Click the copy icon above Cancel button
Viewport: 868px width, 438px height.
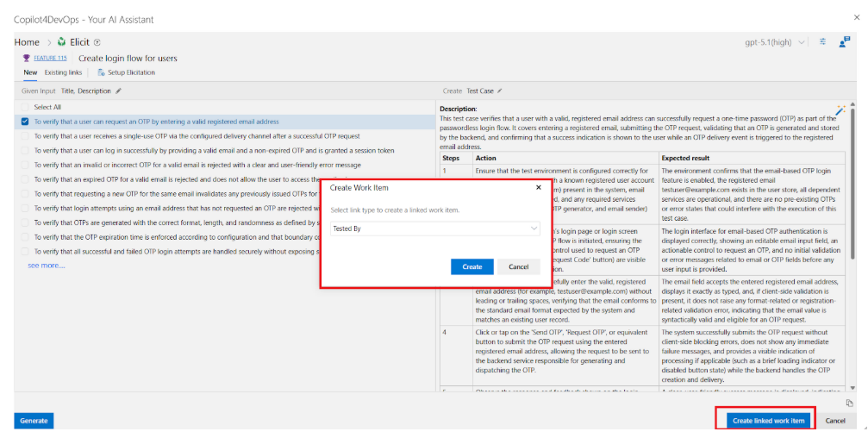point(850,404)
